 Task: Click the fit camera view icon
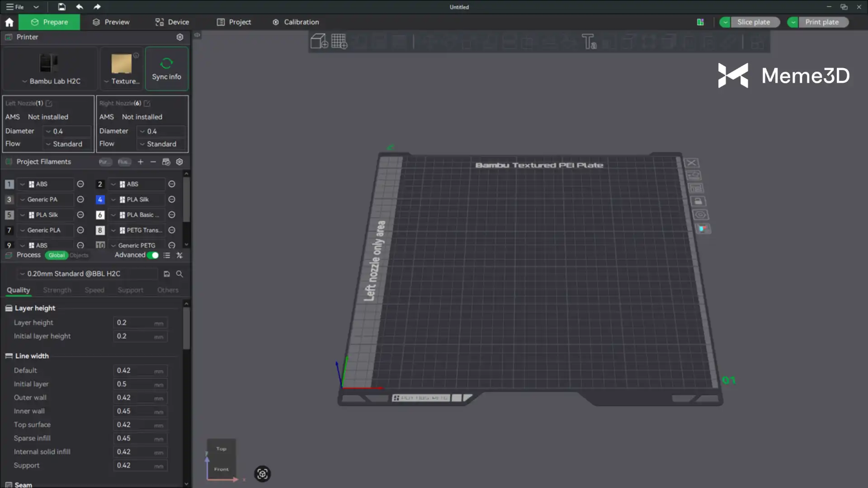[x=262, y=474]
